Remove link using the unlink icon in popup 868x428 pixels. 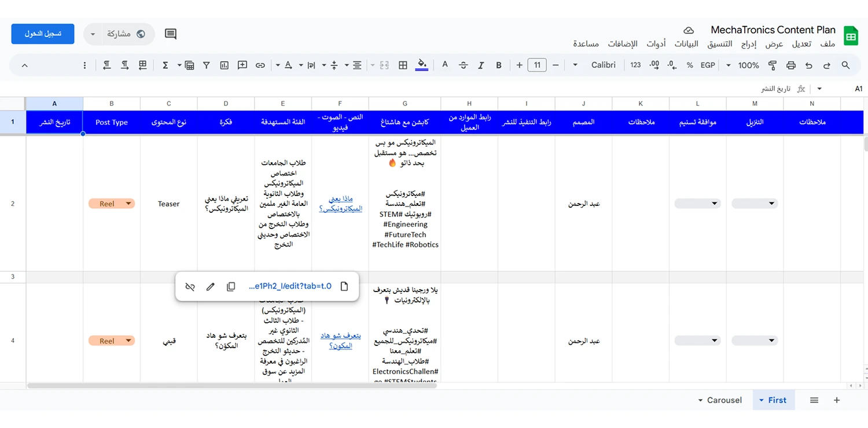(x=190, y=286)
